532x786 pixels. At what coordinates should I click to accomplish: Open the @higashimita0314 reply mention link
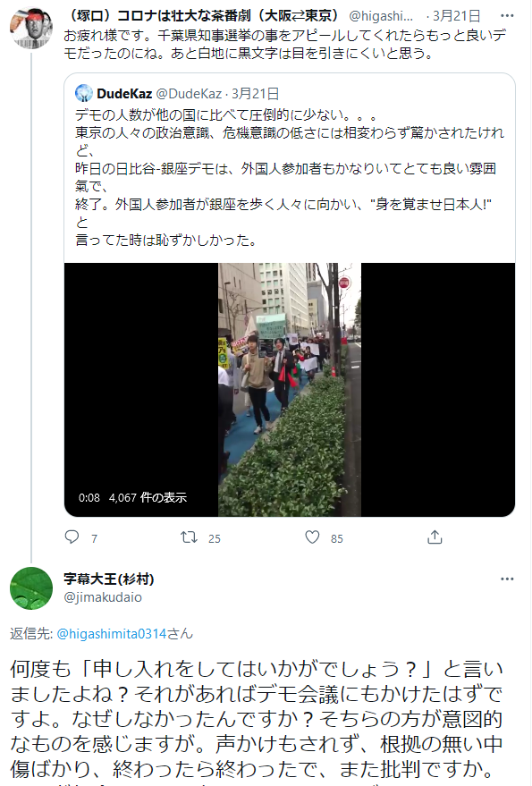(111, 634)
